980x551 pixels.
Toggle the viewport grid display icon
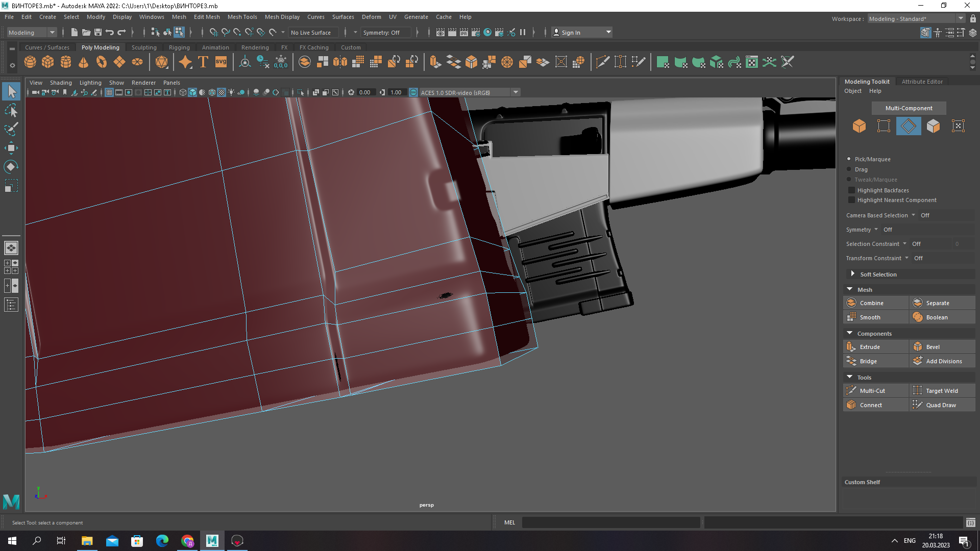(109, 92)
